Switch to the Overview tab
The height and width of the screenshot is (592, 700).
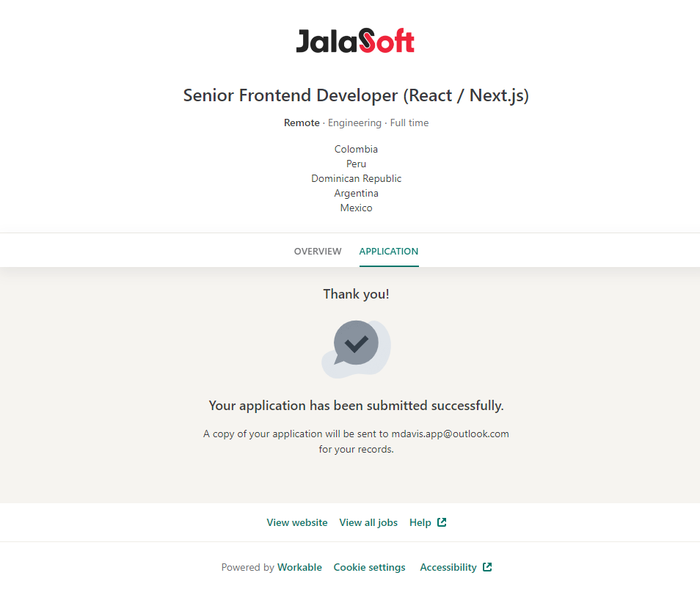point(318,251)
